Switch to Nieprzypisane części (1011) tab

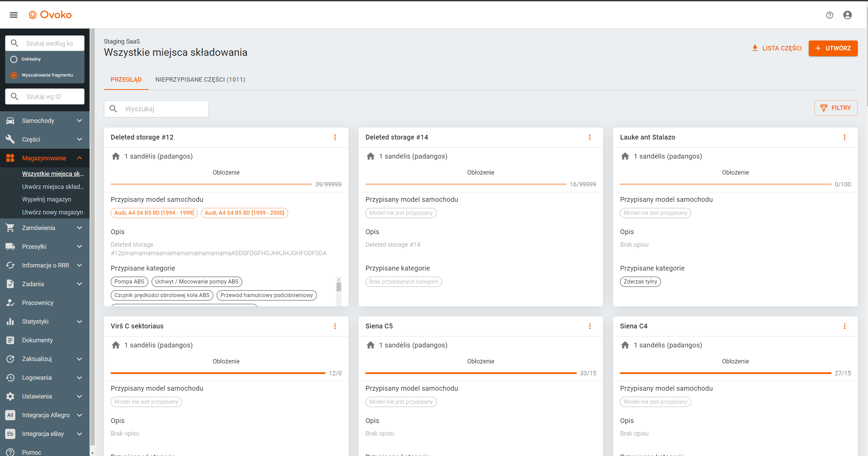[x=200, y=80]
